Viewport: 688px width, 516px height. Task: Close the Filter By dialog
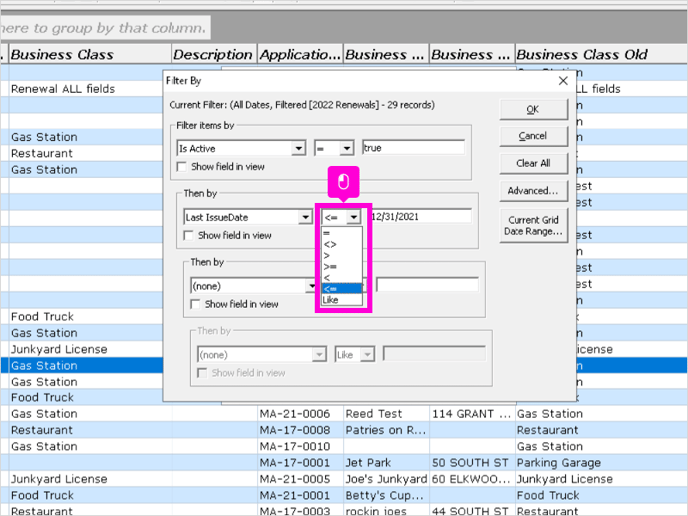563,81
